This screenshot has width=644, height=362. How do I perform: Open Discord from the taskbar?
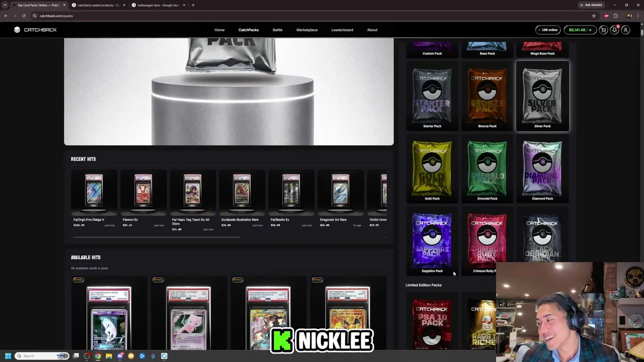[120, 356]
